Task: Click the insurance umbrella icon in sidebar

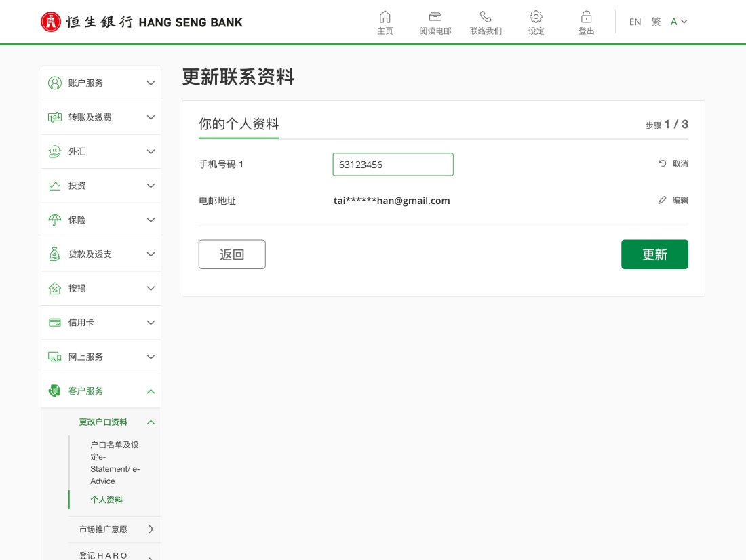Action: tap(55, 220)
